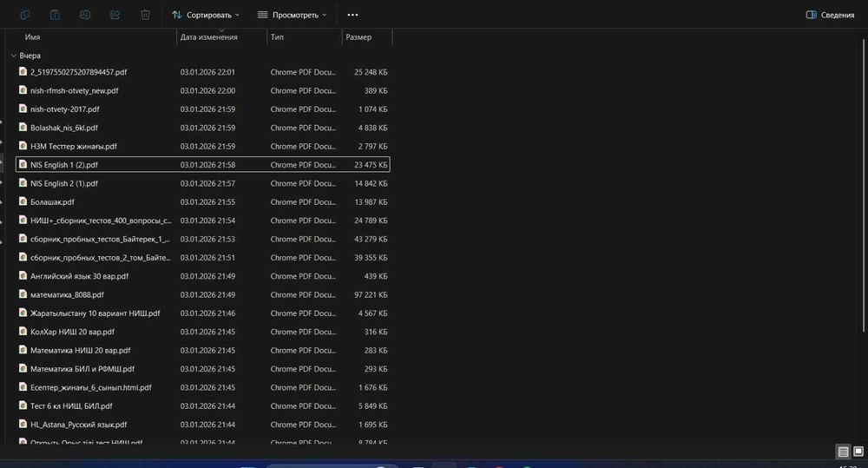This screenshot has width=868, height=468.
Task: Click the PDF icon of Болашак.pdf
Action: pyautogui.click(x=23, y=201)
